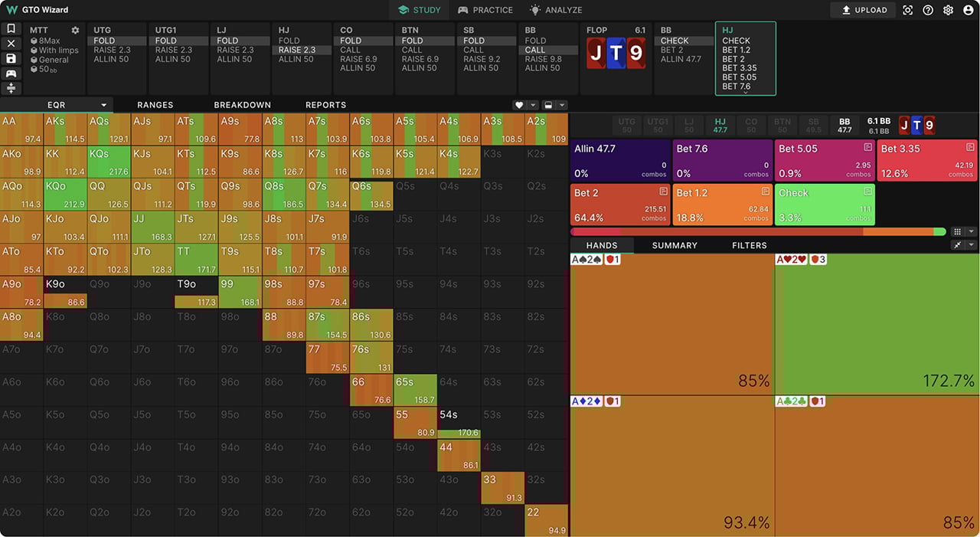Screen dimensions: 980x537
Task: Expand the EQR metric dropdown
Action: (103, 105)
